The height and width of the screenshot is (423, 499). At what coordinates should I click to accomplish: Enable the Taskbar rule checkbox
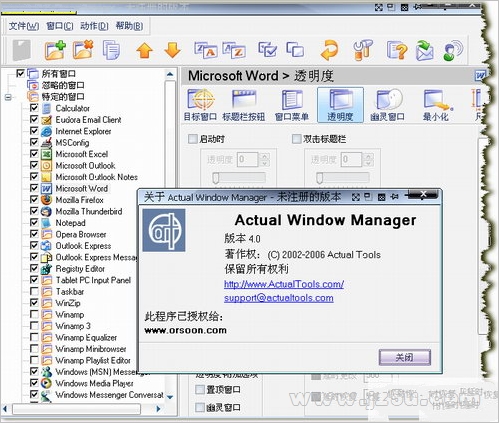click(34, 291)
